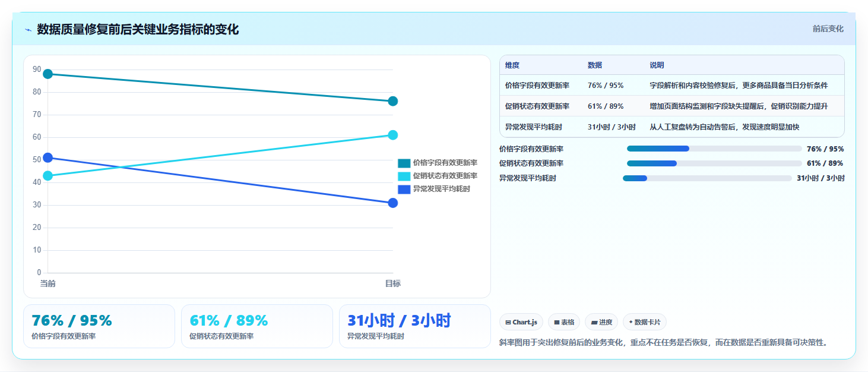
Task: Click the 当前 x-axis label
Action: pyautogui.click(x=48, y=283)
